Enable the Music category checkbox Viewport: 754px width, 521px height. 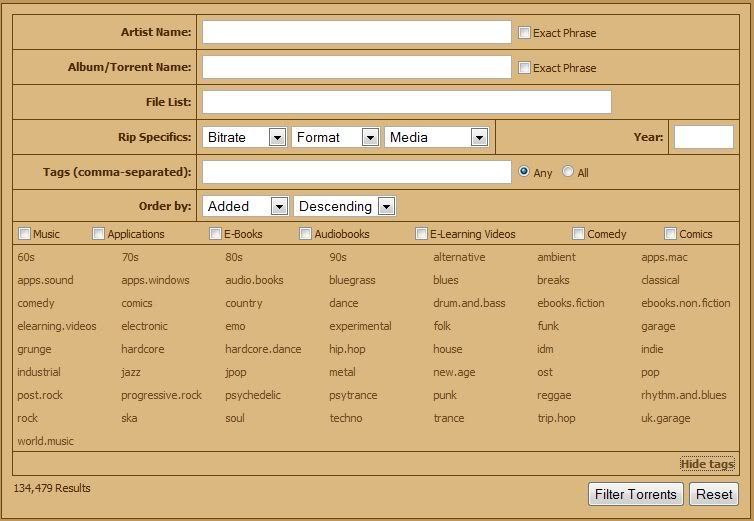pyautogui.click(x=24, y=234)
